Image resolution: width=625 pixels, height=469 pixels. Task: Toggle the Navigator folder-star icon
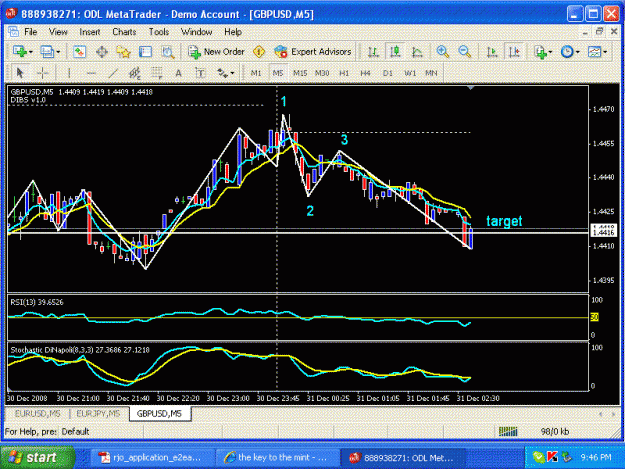(123, 51)
